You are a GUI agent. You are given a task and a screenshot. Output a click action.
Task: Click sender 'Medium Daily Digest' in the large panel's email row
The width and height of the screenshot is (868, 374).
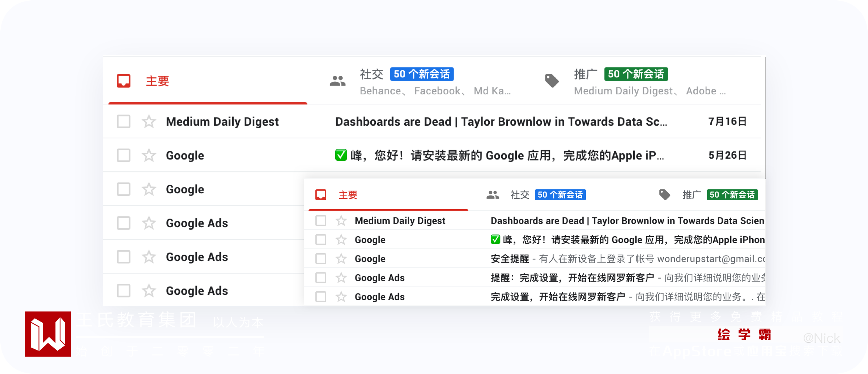coord(222,122)
